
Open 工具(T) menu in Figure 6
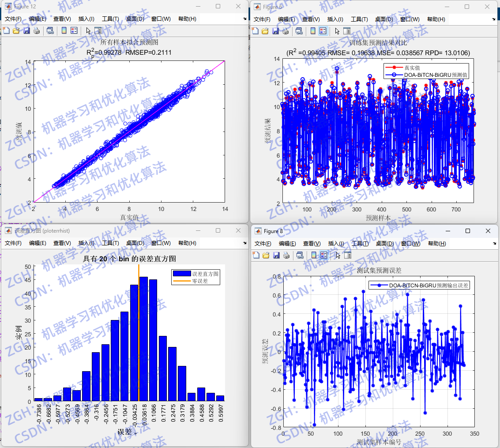[359, 19]
